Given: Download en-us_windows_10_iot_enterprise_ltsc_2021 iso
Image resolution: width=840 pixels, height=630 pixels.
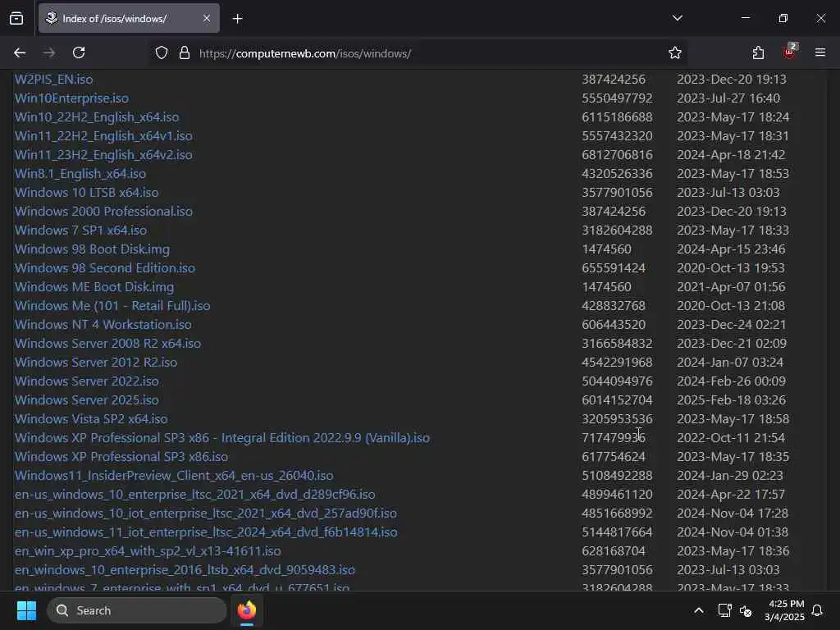Looking at the screenshot, I should pyautogui.click(x=206, y=514).
